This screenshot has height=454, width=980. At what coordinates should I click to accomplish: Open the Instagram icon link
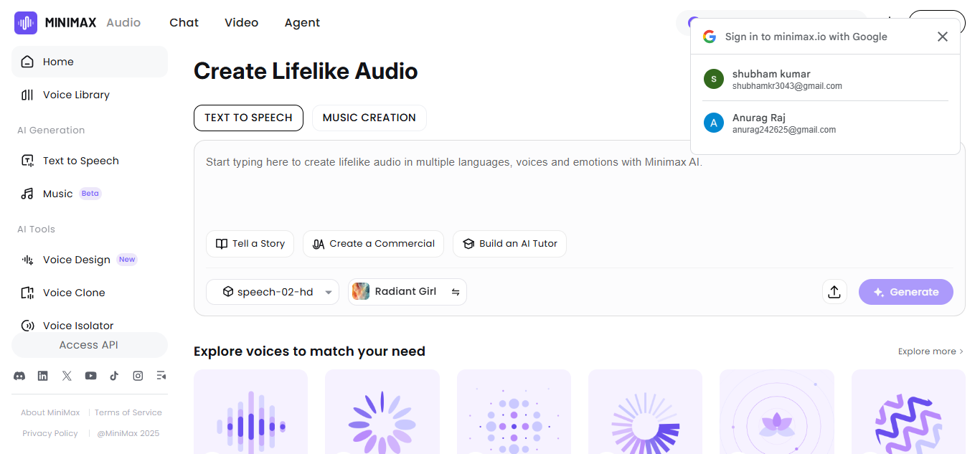point(138,376)
